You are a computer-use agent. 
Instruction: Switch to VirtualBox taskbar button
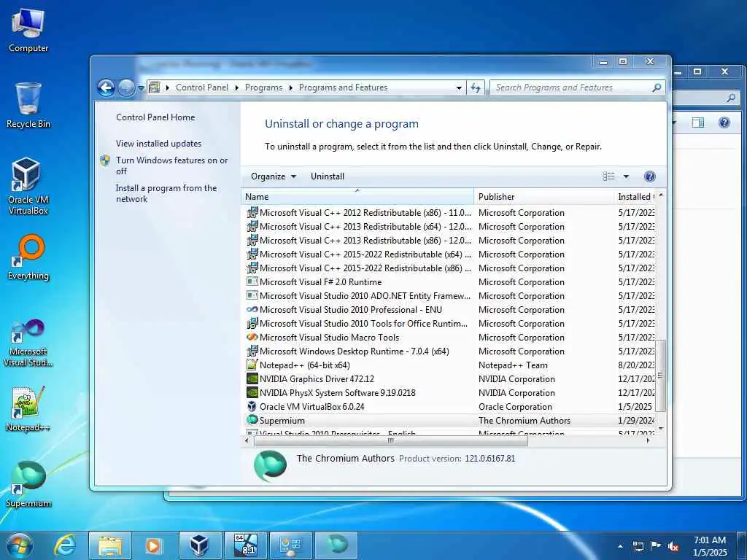(200, 545)
